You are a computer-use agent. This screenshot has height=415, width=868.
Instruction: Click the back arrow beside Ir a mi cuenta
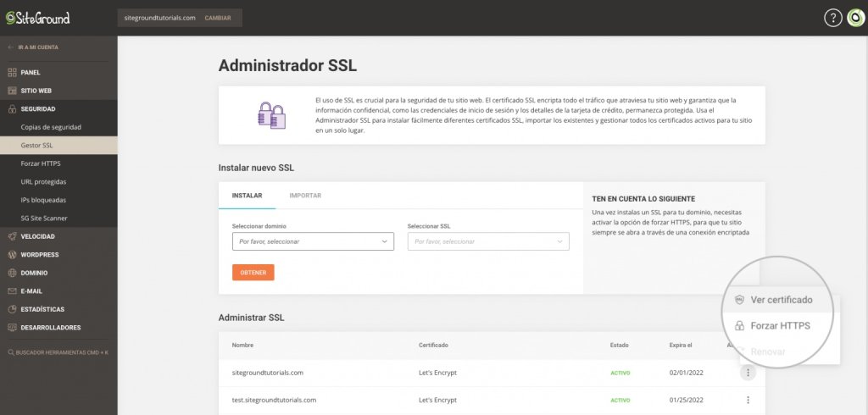click(x=11, y=47)
